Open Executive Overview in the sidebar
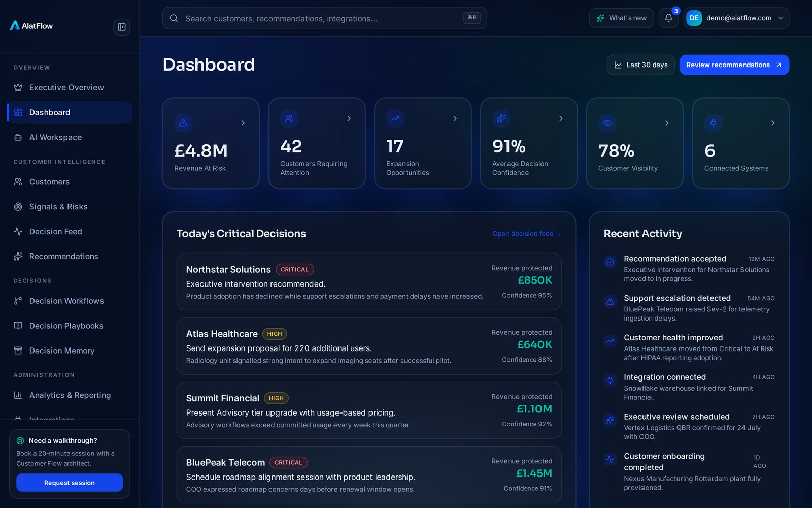The image size is (812, 508). [x=70, y=87]
